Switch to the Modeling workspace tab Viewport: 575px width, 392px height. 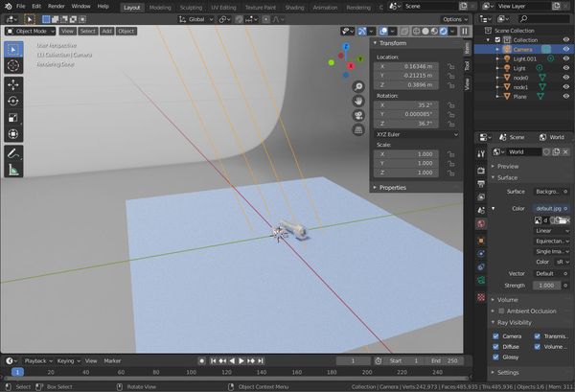tap(160, 8)
